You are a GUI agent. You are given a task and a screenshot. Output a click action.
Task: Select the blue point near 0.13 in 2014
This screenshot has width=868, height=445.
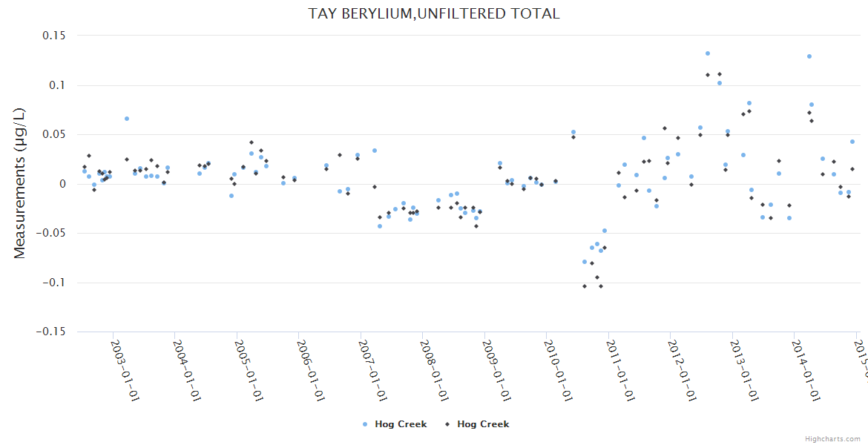[x=809, y=56]
